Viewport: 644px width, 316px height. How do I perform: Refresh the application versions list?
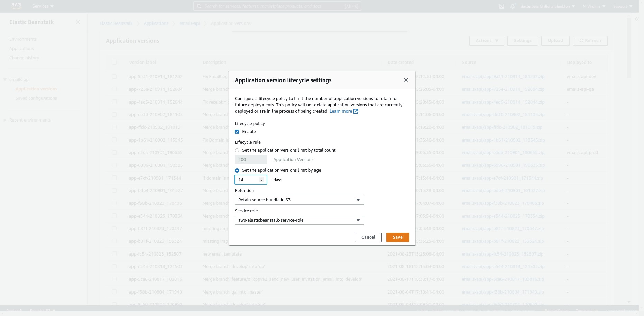(590, 41)
